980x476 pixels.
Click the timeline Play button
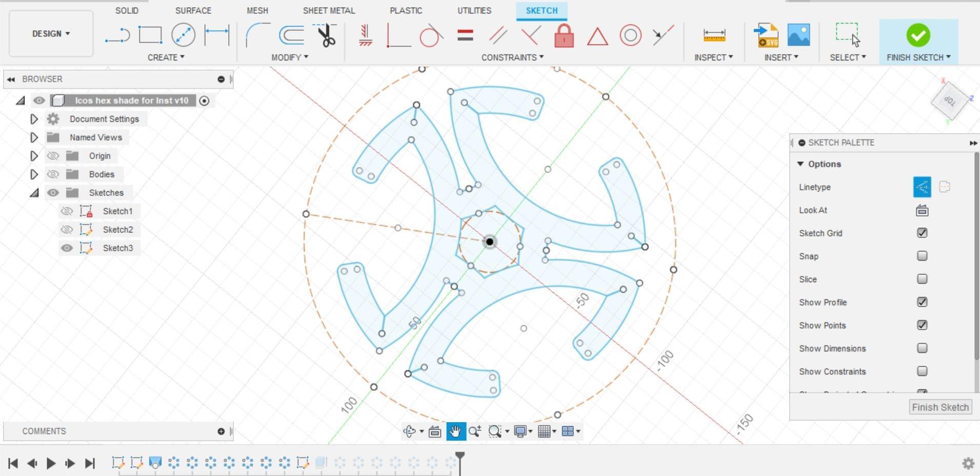click(x=51, y=464)
